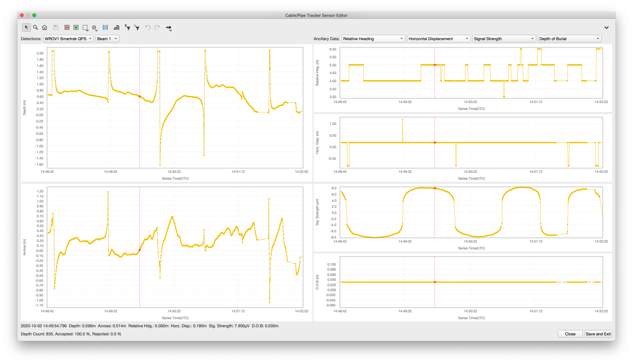
Task: Toggle the point display style icon
Action: click(169, 28)
